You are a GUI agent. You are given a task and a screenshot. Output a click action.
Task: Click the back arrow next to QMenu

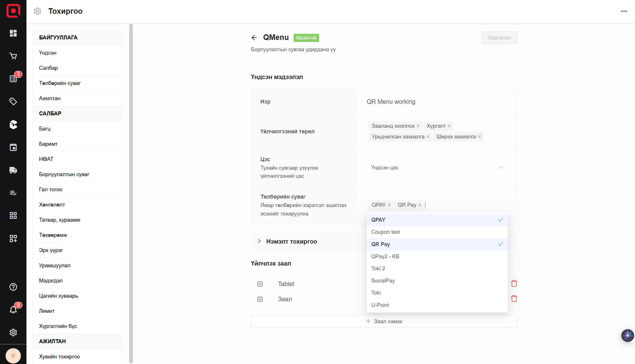point(254,38)
